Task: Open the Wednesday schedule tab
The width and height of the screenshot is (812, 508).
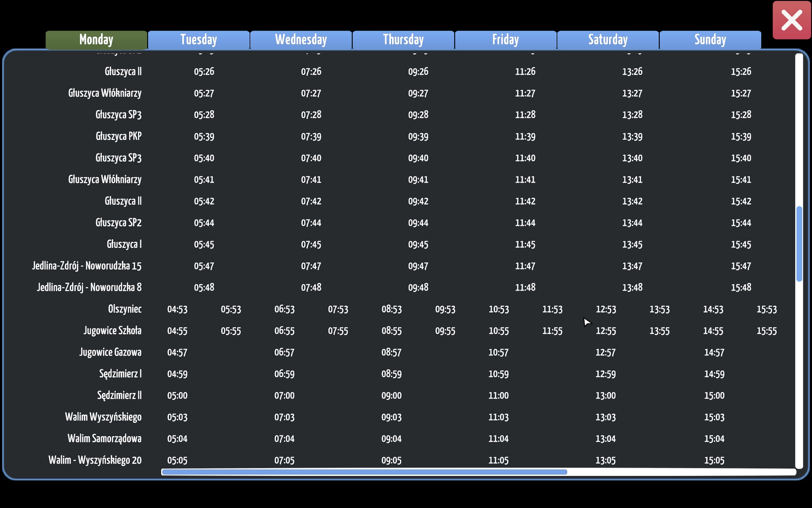Action: pos(301,40)
